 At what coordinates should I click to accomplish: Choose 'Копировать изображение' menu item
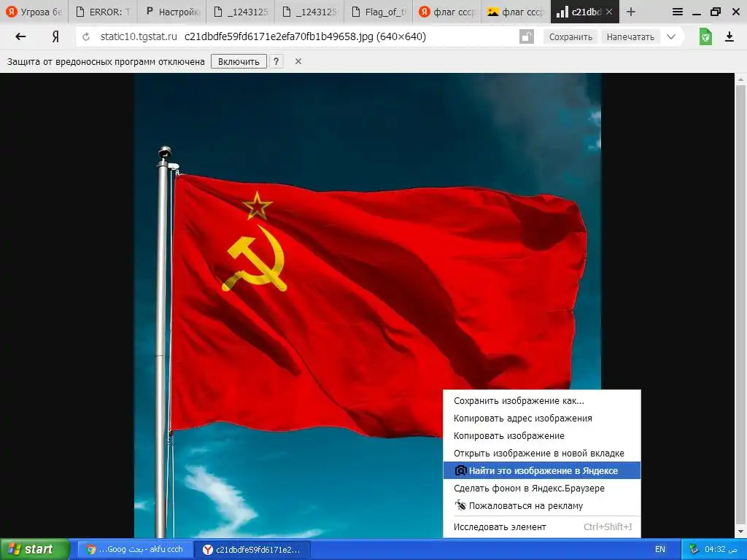(542, 436)
